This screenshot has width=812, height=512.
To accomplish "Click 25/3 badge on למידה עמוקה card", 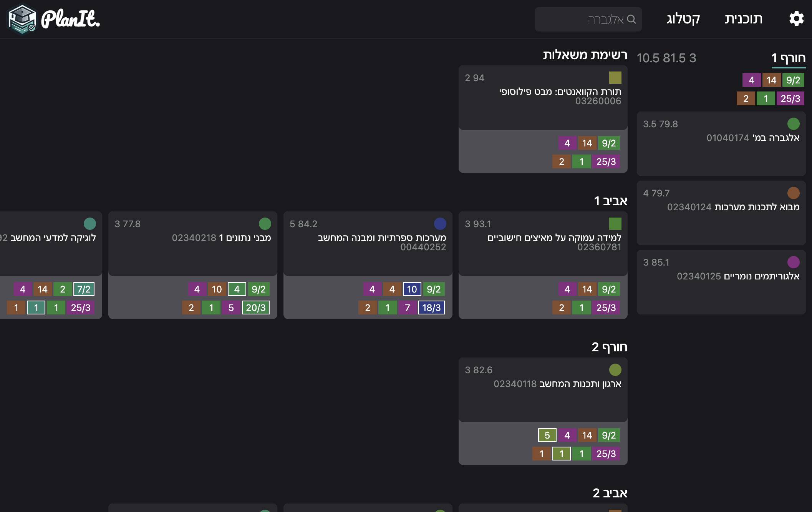I will click(606, 308).
